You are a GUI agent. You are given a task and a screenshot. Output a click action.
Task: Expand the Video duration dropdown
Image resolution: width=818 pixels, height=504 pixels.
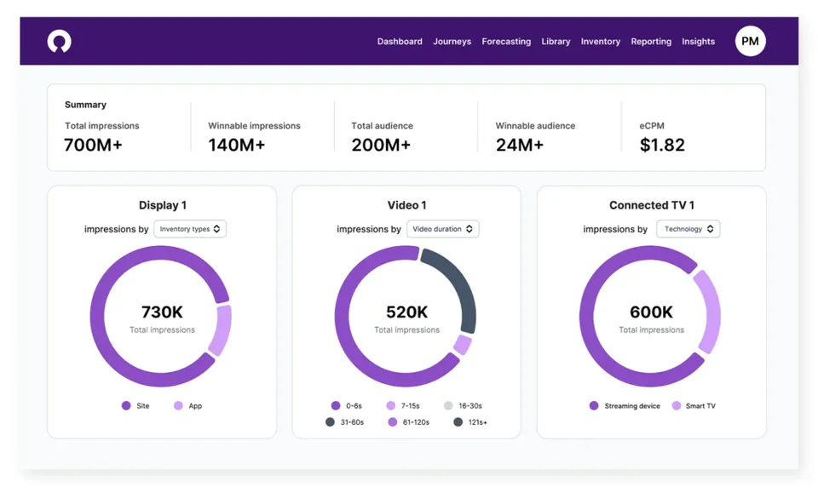click(x=442, y=229)
